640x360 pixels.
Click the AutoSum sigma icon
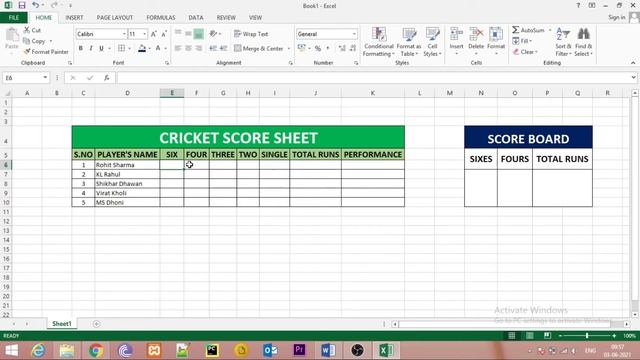coord(516,30)
